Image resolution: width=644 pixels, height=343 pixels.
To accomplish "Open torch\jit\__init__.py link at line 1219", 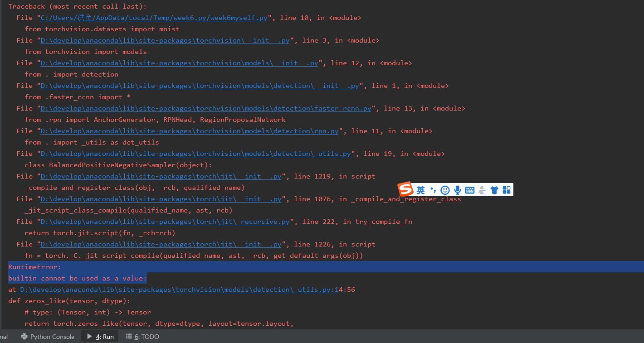I will [161, 176].
